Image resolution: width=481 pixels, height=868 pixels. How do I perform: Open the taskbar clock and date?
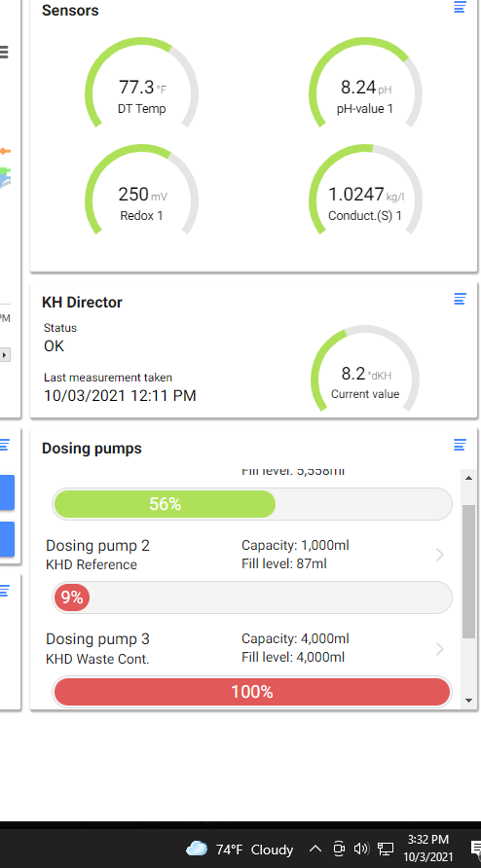pyautogui.click(x=427, y=849)
